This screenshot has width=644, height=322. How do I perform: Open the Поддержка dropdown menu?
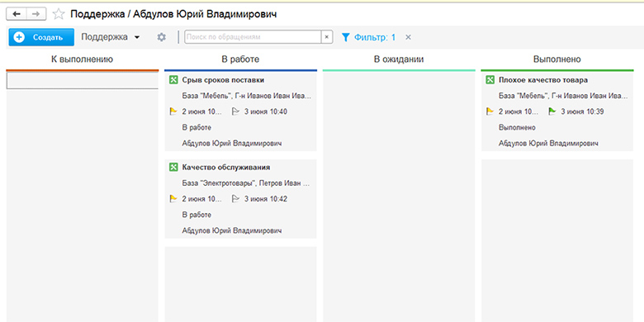click(x=111, y=37)
